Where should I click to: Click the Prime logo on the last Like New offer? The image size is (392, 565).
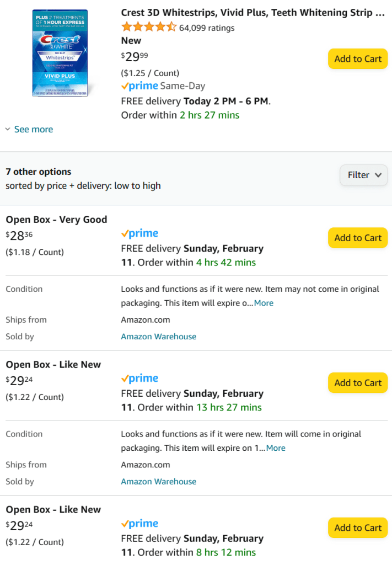coord(139,524)
